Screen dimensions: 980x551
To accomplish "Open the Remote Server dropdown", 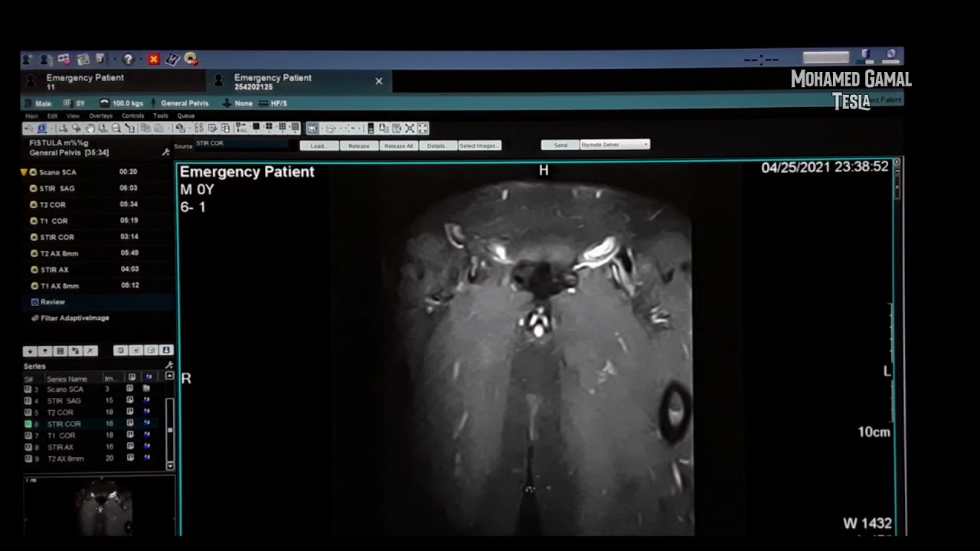I will click(615, 145).
